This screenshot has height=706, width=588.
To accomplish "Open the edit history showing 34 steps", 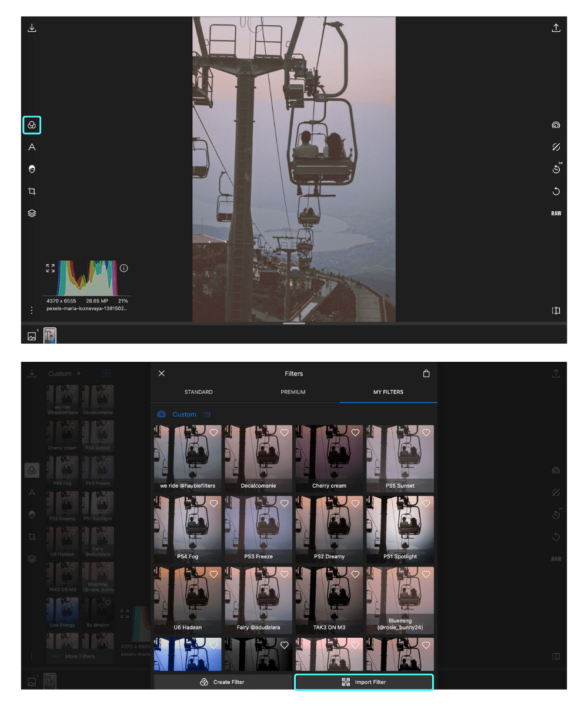I will point(555,169).
